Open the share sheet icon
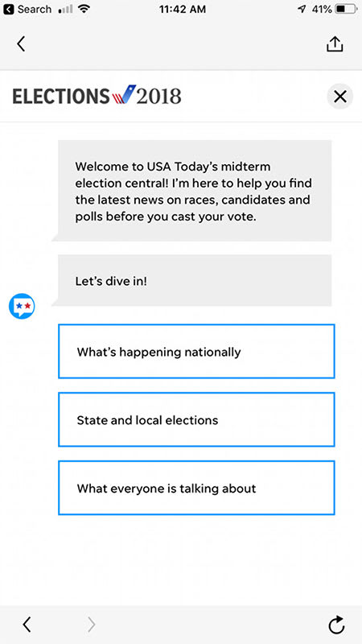Viewport: 362px width, 644px height. [335, 44]
